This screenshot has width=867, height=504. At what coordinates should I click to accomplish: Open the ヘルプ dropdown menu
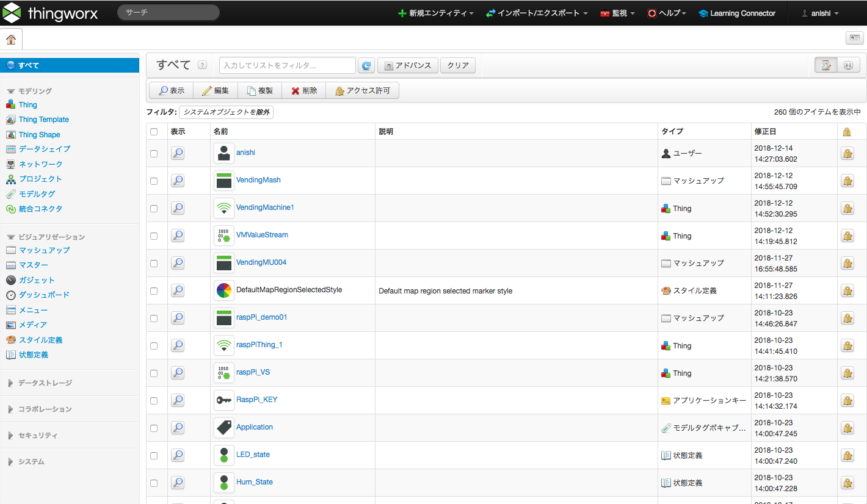pyautogui.click(x=667, y=13)
